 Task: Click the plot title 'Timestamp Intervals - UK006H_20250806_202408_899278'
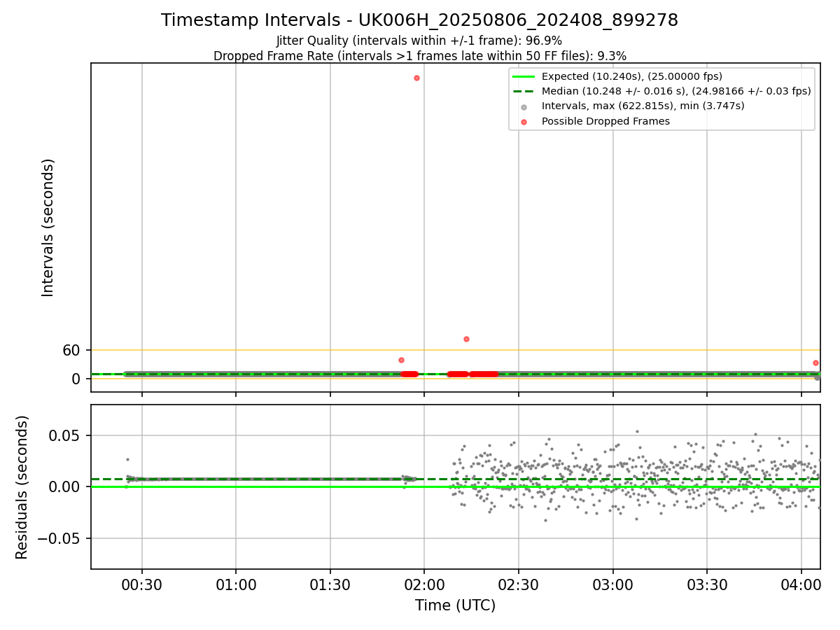point(419,20)
